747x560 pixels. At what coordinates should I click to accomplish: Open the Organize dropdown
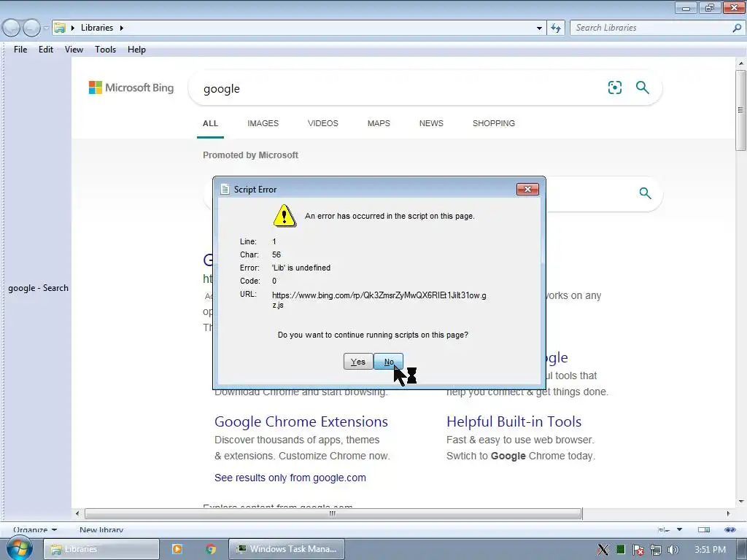(x=35, y=529)
